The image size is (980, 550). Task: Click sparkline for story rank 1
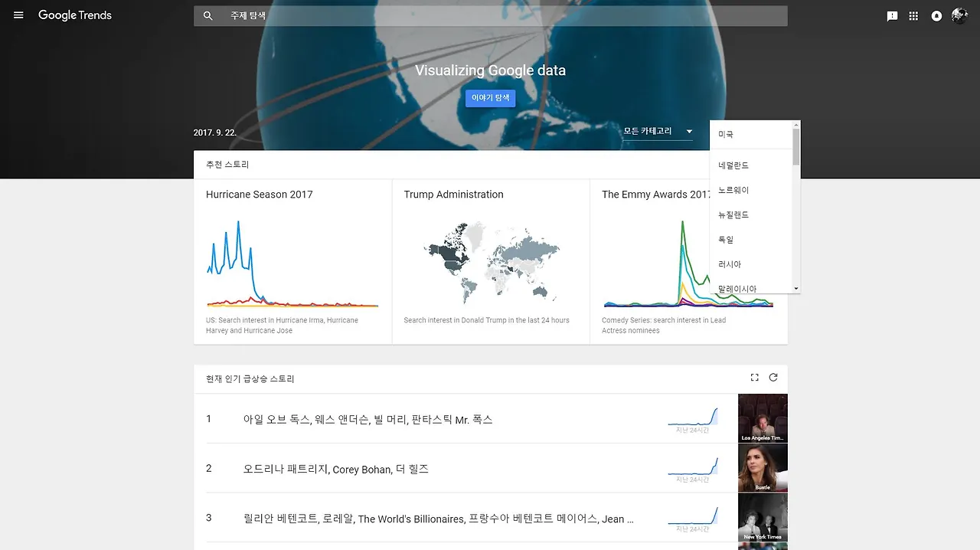click(693, 417)
